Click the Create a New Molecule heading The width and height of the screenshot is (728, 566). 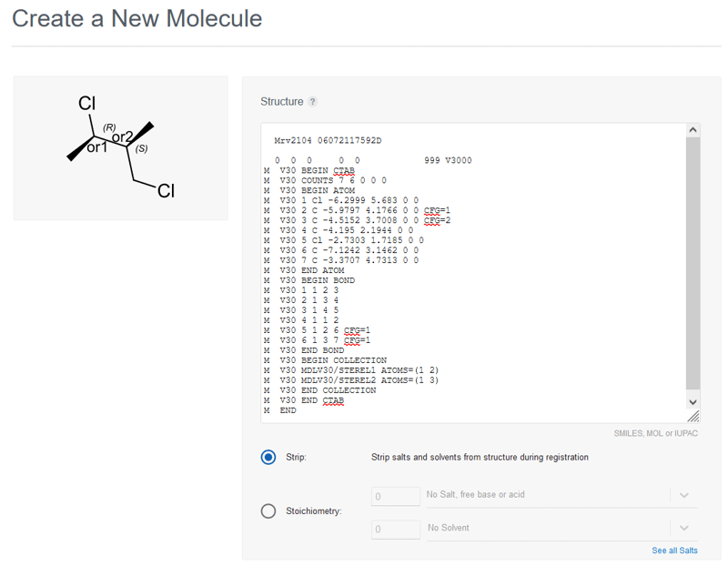pos(137,18)
